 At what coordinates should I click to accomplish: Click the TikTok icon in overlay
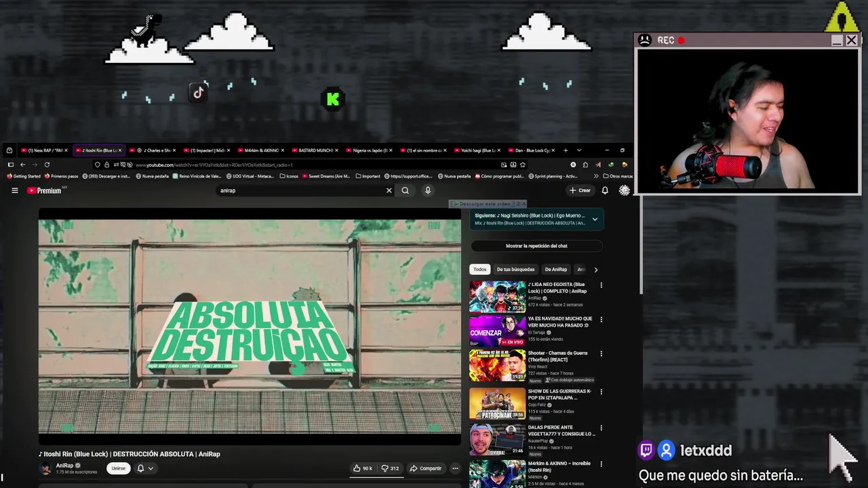[198, 93]
